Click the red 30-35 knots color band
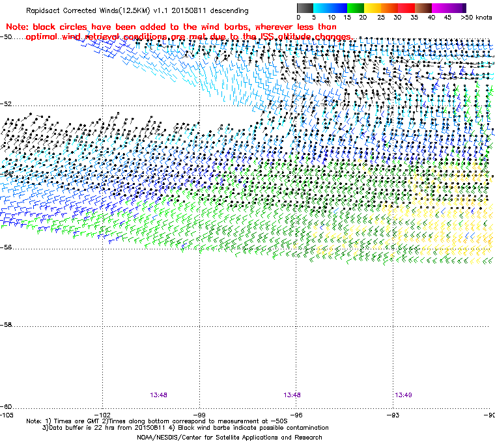Screen dimensions: 495x448 (406, 8)
